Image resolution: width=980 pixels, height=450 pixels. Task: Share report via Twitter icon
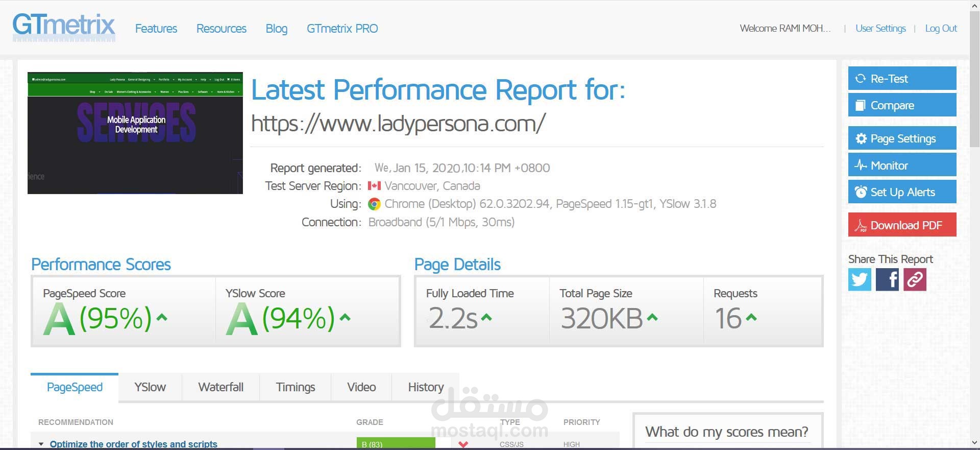pyautogui.click(x=860, y=279)
